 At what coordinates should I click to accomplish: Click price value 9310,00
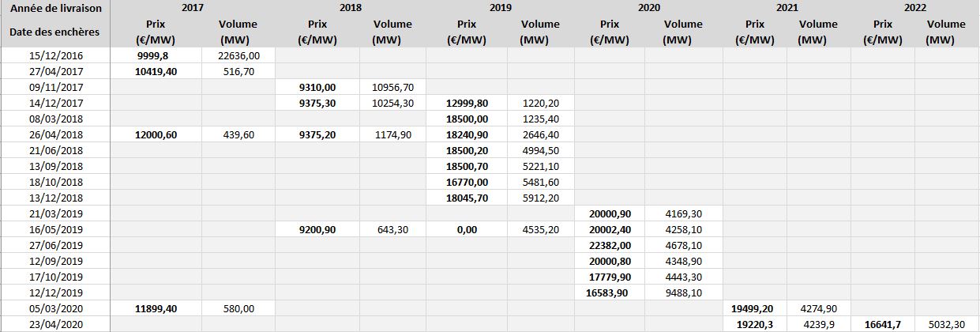pos(317,87)
